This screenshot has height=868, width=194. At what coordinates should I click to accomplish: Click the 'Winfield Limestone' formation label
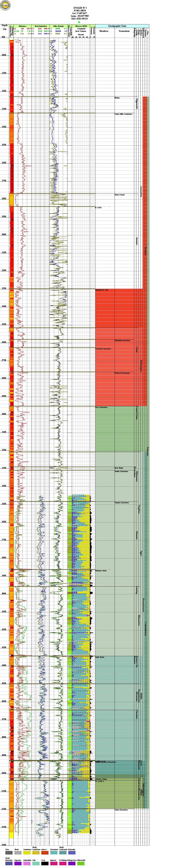click(x=122, y=340)
